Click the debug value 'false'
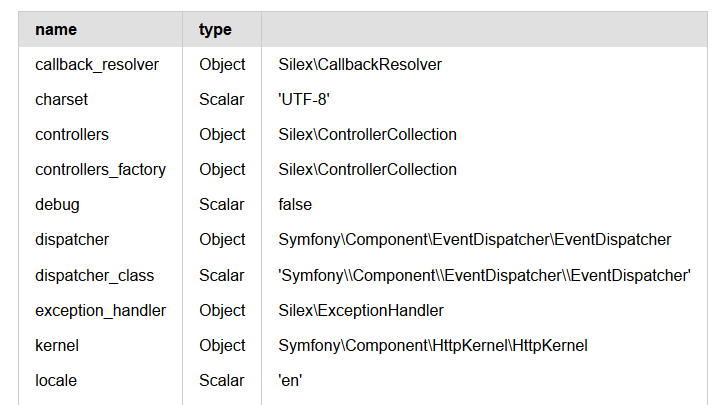Viewport: 723px width, 405px height. tap(295, 204)
